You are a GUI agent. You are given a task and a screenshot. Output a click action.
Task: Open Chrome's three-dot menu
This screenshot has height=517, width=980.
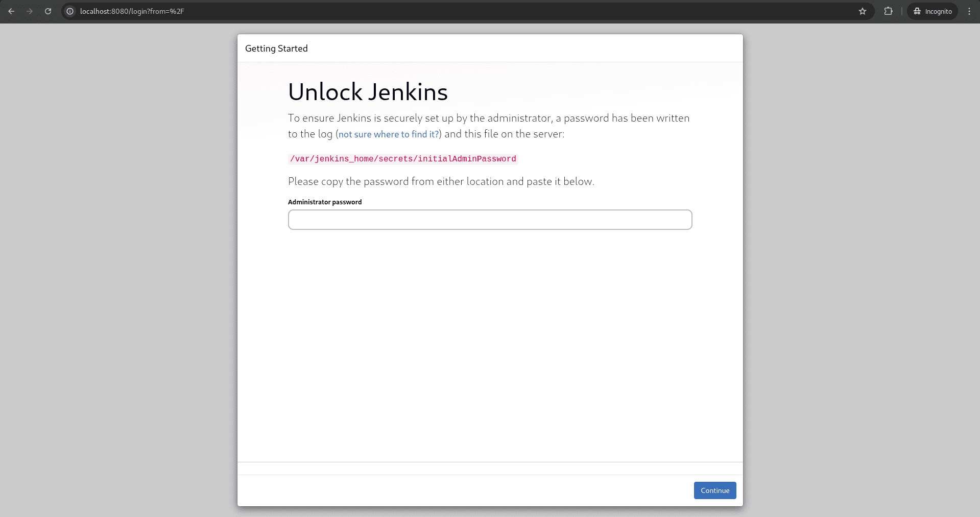point(969,11)
